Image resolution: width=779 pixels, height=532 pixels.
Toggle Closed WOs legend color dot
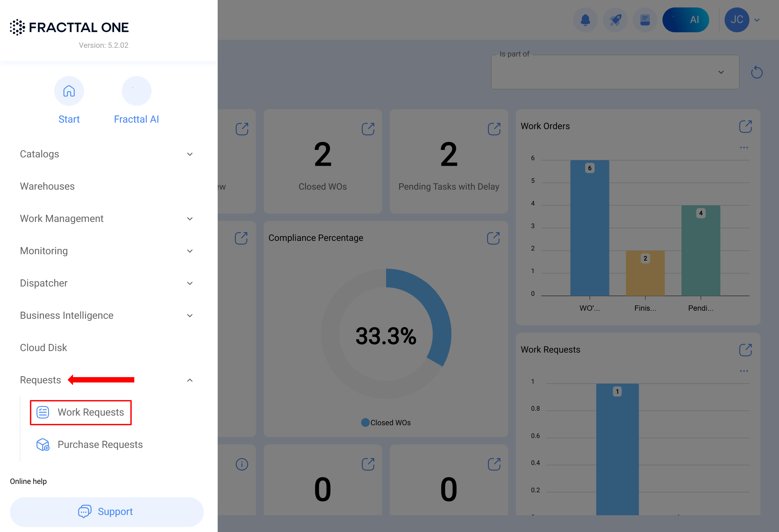tap(365, 423)
